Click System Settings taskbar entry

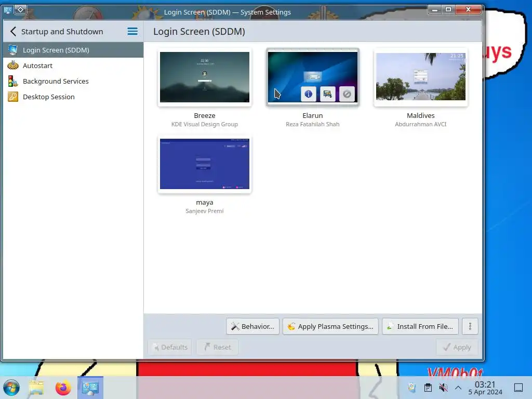[x=90, y=388]
